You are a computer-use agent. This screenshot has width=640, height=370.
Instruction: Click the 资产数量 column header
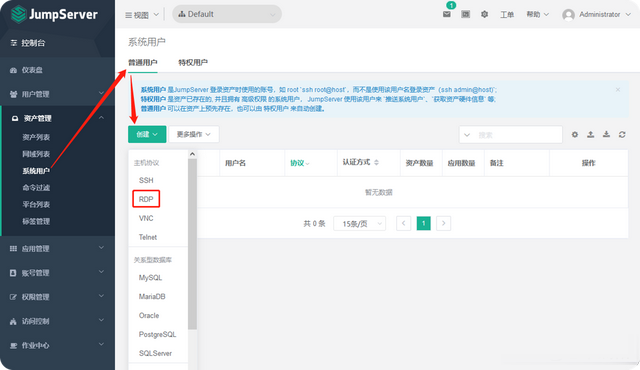(419, 163)
